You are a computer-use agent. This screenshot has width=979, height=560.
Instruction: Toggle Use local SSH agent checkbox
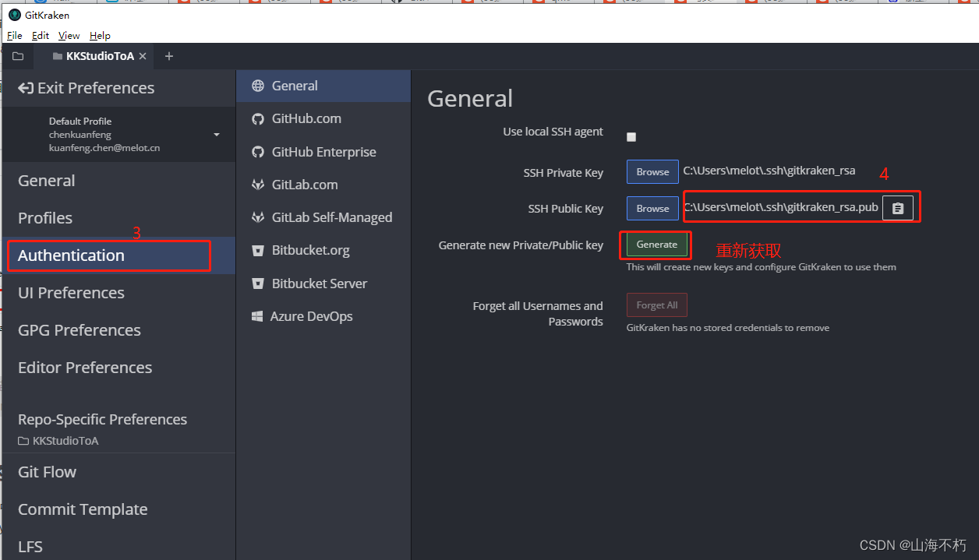[x=631, y=137]
